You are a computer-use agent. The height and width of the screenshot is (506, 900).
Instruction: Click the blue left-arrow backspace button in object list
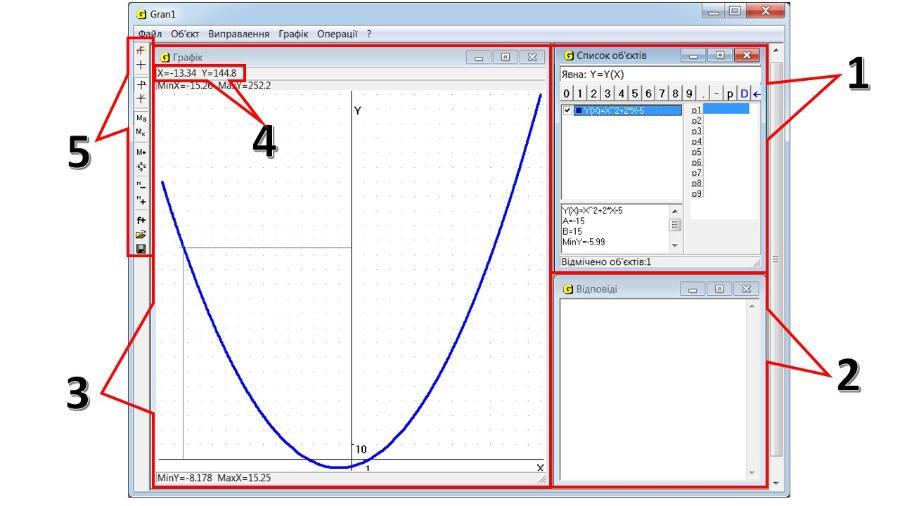tap(757, 94)
